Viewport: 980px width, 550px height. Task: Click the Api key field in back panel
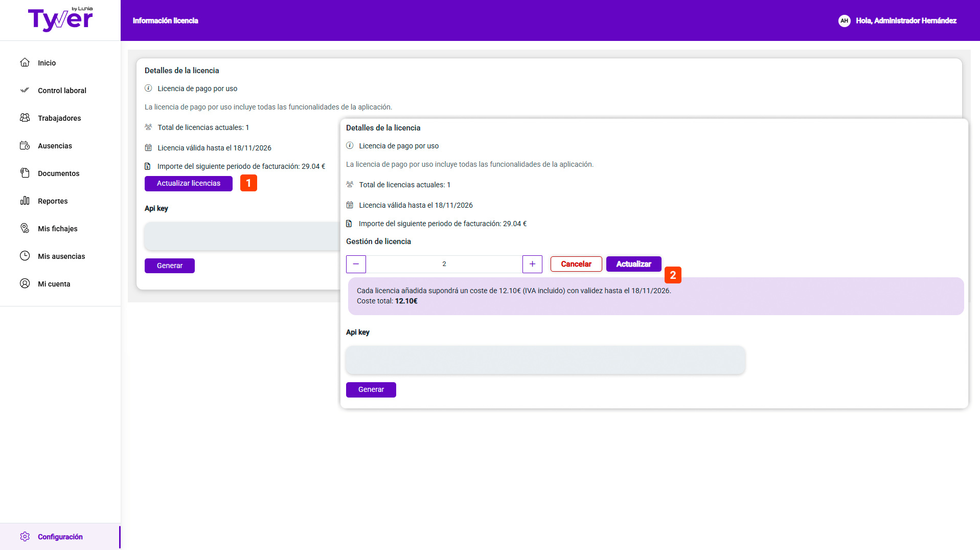coord(242,236)
